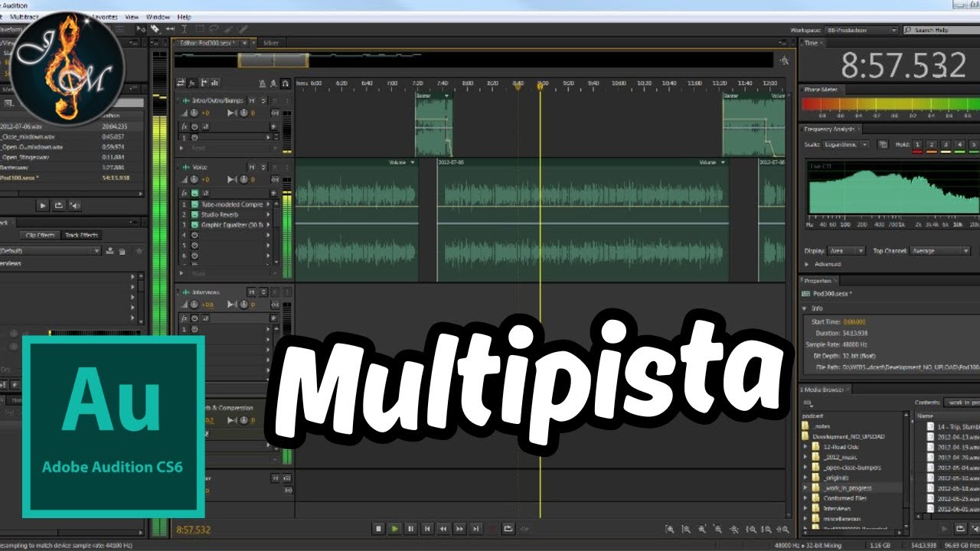
Task: Select the Slip tool in toolbar
Action: coord(170,29)
